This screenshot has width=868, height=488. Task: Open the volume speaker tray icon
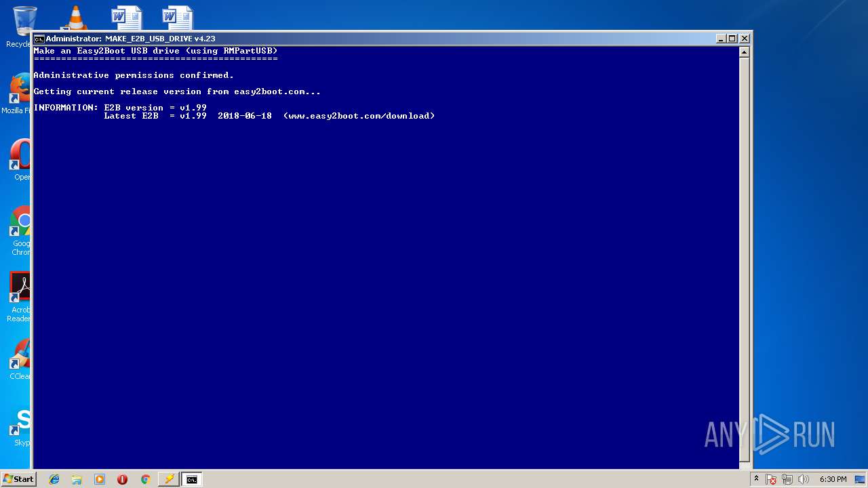click(804, 479)
